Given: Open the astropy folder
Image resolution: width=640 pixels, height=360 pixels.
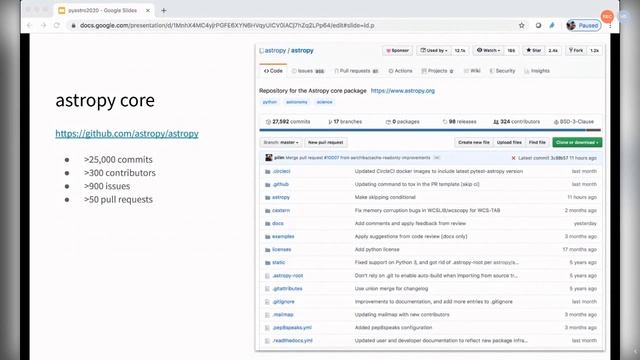Looking at the screenshot, I should (x=281, y=198).
